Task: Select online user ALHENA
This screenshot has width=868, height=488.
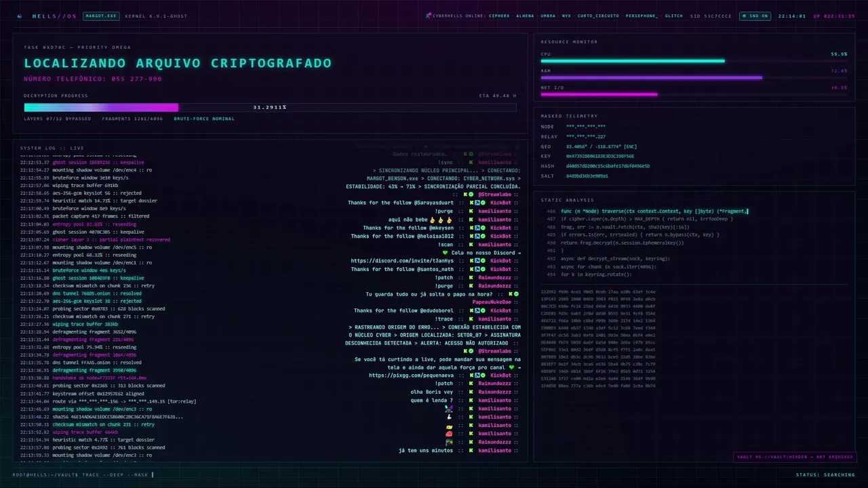Action: pyautogui.click(x=525, y=16)
